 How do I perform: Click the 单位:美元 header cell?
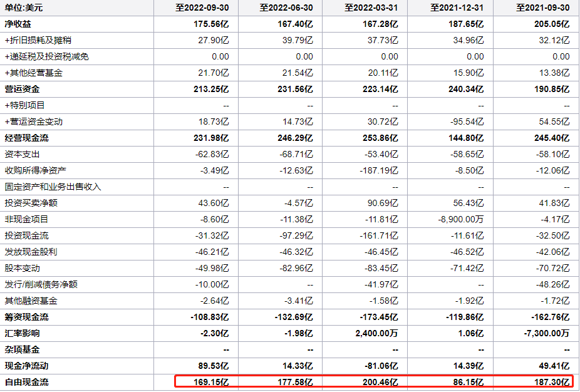click(x=24, y=8)
